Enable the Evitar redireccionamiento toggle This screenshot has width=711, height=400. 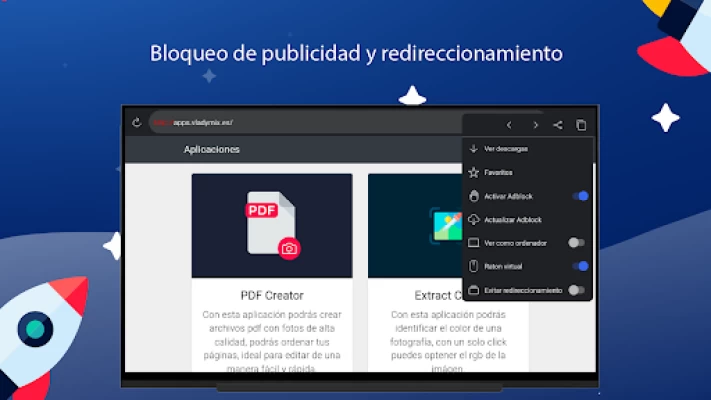[x=576, y=290]
